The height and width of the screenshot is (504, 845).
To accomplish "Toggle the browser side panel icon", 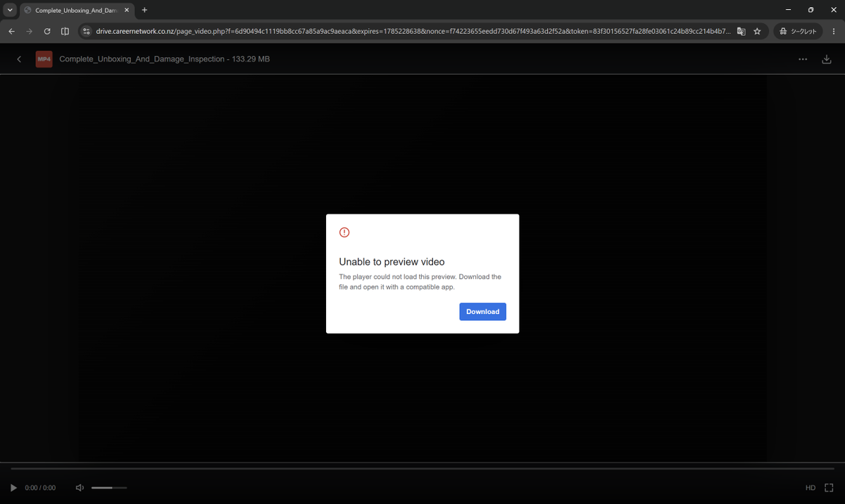I will coord(65,31).
